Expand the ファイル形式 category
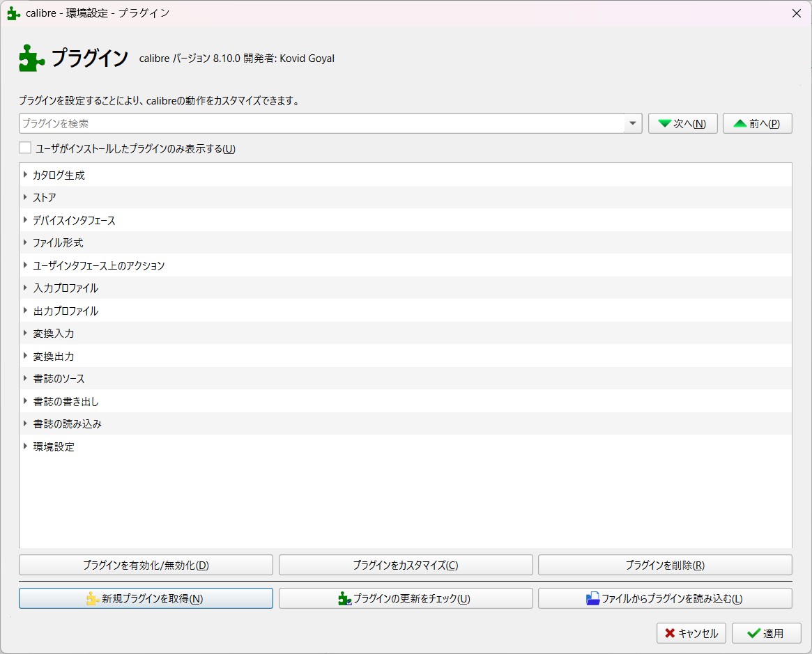The image size is (812, 654). pyautogui.click(x=25, y=242)
